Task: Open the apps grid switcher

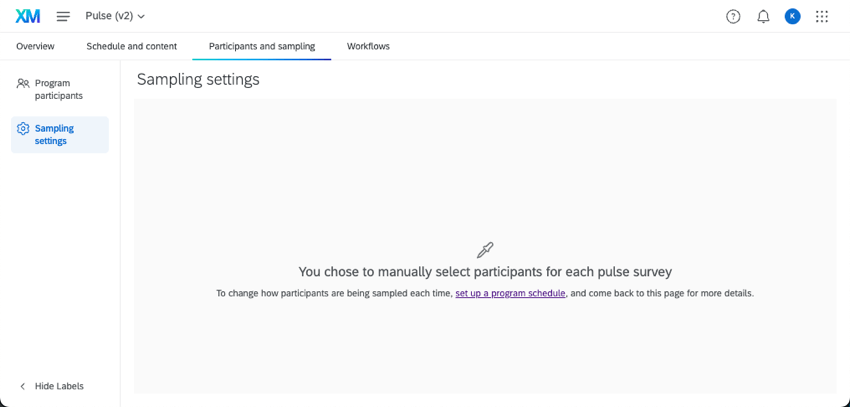Action: coord(822,16)
